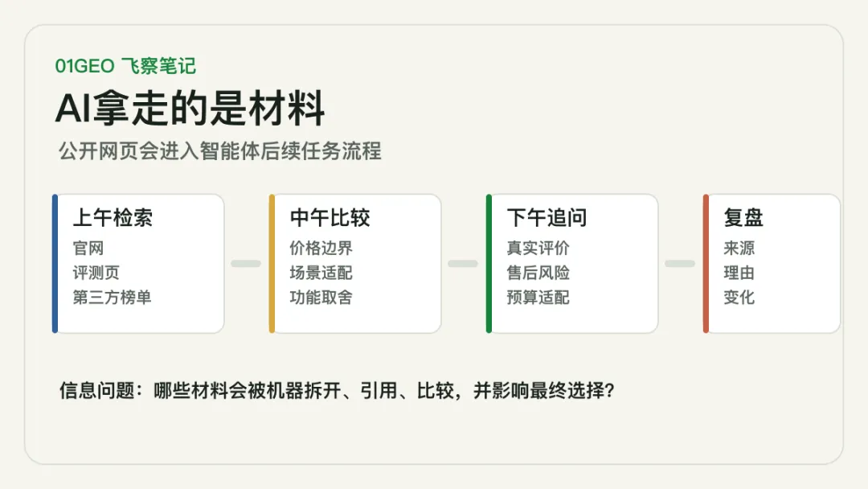Image resolution: width=868 pixels, height=489 pixels.
Task: Click the 变化 entry in 复盘 card
Action: point(739,298)
